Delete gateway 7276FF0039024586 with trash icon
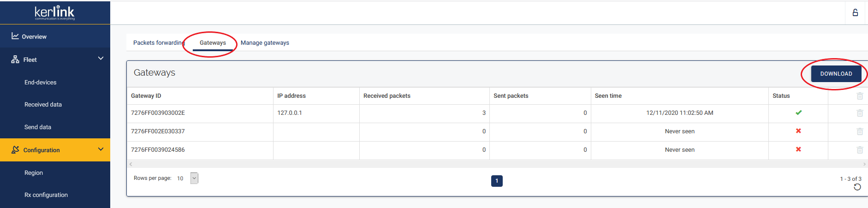868x208 pixels. point(860,150)
